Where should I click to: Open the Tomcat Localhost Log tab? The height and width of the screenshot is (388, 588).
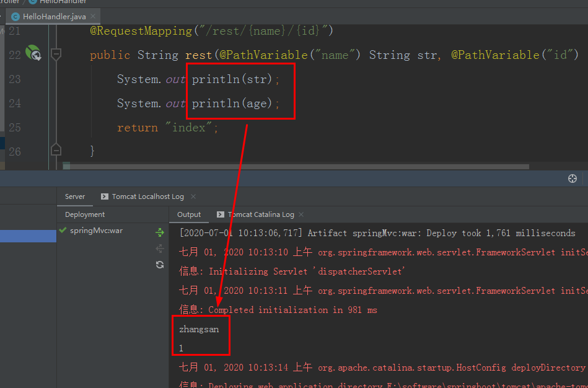point(147,196)
